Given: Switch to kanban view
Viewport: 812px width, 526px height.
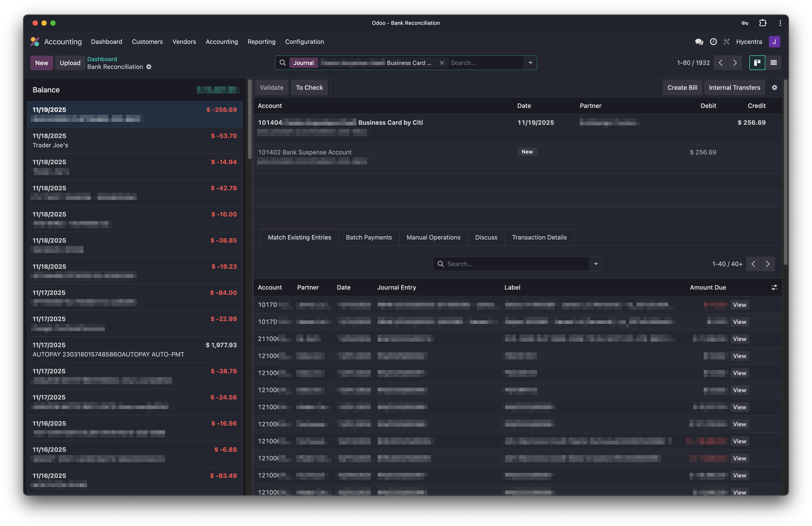Looking at the screenshot, I should click(757, 63).
